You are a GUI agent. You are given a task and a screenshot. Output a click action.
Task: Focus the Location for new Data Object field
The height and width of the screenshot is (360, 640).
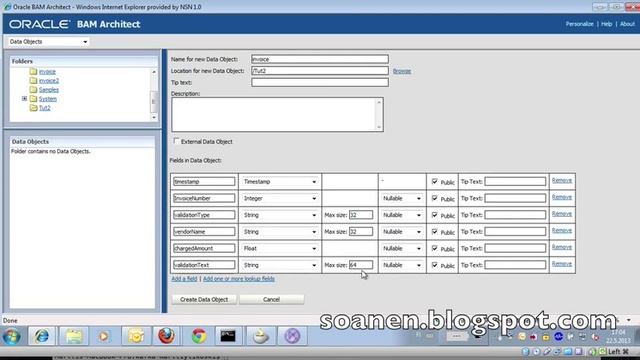point(320,71)
